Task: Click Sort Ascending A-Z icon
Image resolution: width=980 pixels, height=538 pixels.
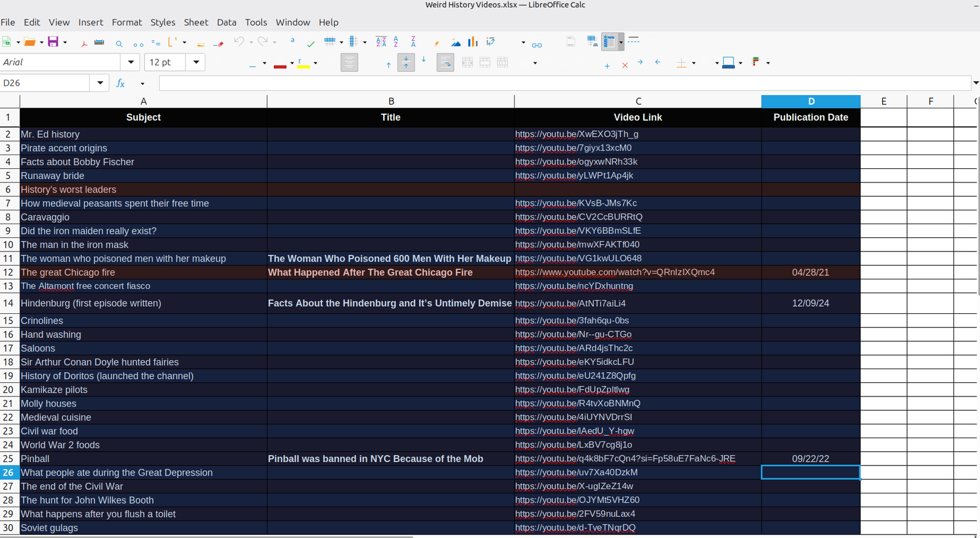Action: coord(396,41)
